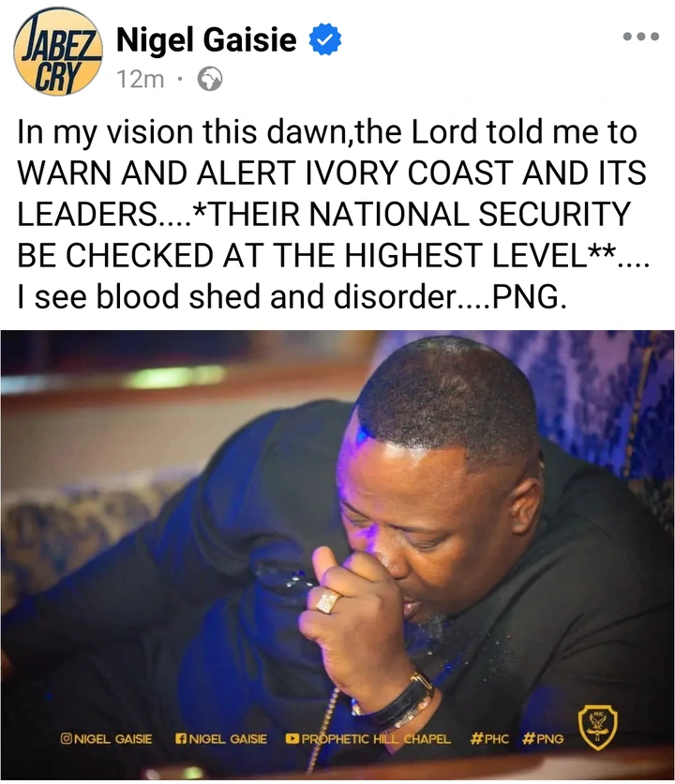The height and width of the screenshot is (784, 675).
Task: Click the gold ring on the man's finger
Action: click(328, 600)
